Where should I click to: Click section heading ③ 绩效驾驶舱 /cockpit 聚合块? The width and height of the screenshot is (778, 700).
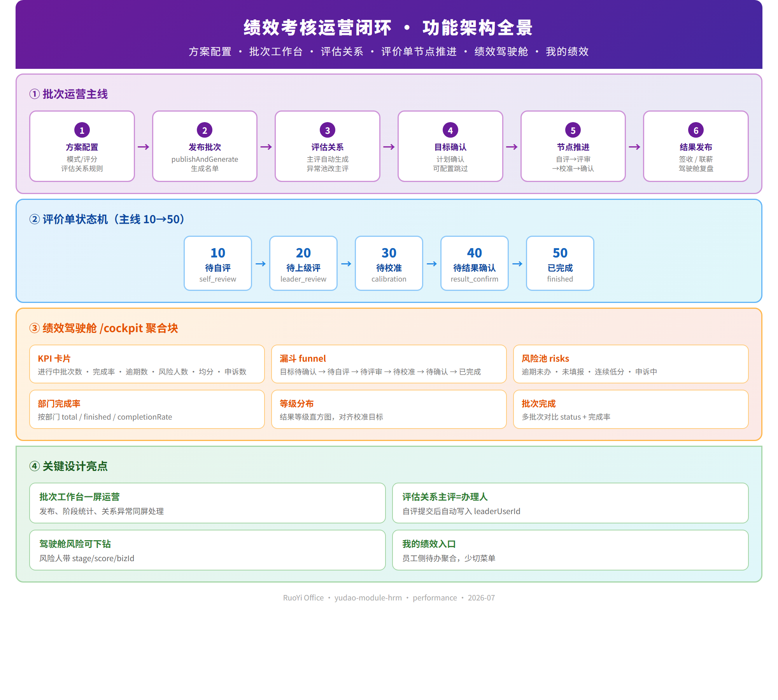(104, 328)
